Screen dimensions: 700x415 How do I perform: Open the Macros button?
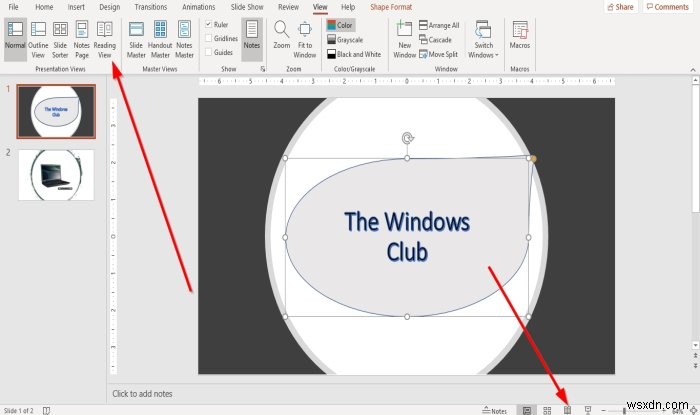tap(520, 35)
